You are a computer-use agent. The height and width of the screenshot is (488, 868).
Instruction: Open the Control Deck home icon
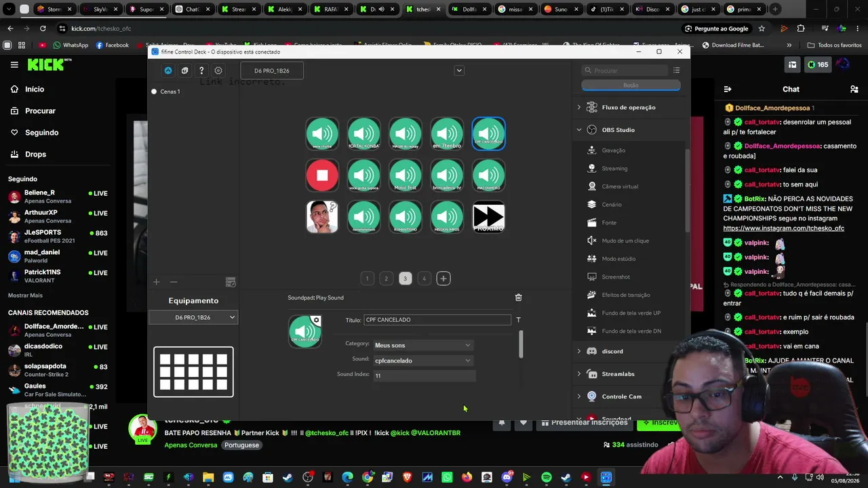pyautogui.click(x=168, y=70)
